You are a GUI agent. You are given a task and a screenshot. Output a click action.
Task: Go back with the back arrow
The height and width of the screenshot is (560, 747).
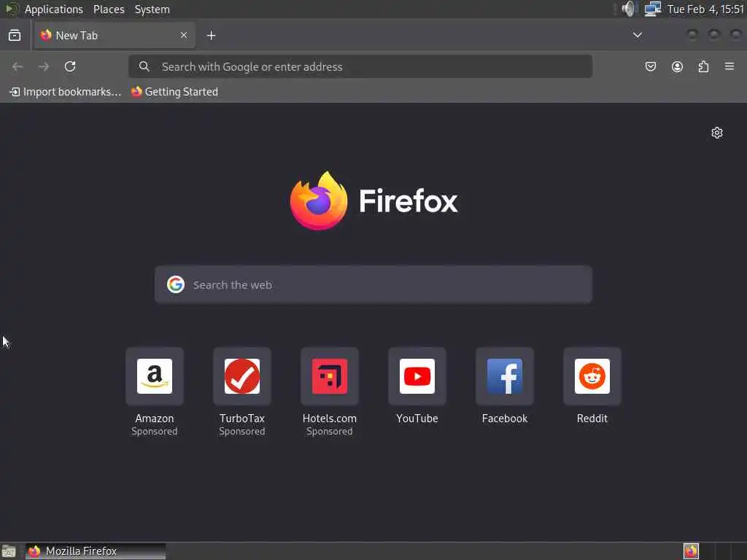pyautogui.click(x=18, y=66)
